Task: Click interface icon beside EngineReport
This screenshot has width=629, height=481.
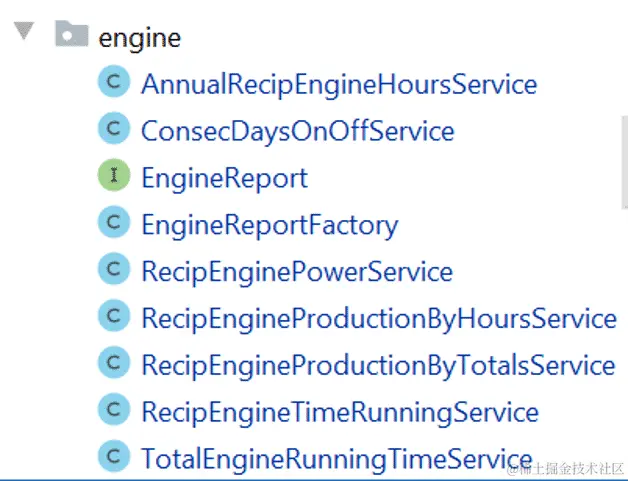Action: click(114, 175)
